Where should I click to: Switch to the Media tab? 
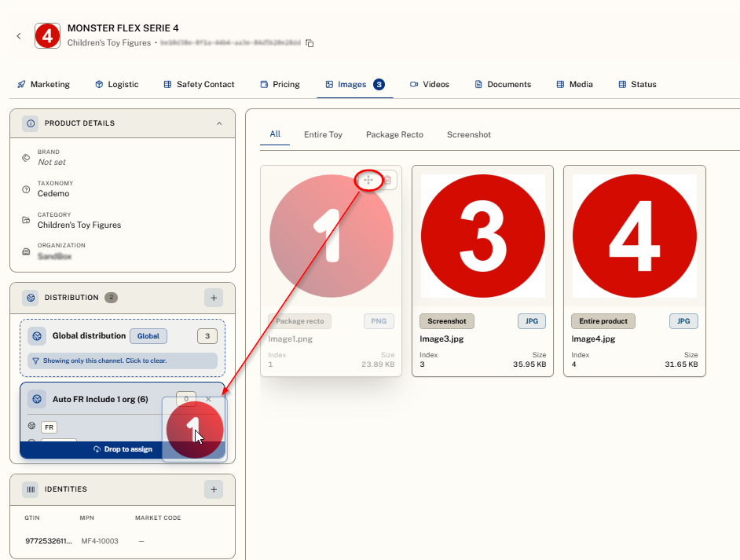point(574,85)
